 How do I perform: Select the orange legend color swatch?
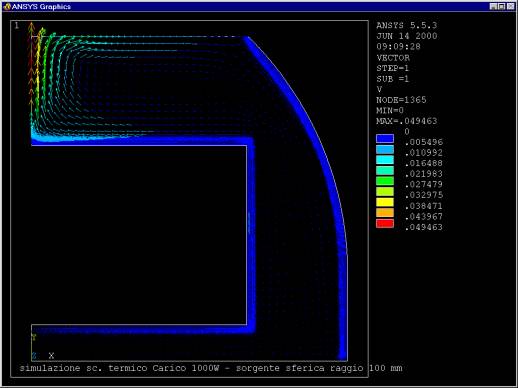click(x=385, y=213)
